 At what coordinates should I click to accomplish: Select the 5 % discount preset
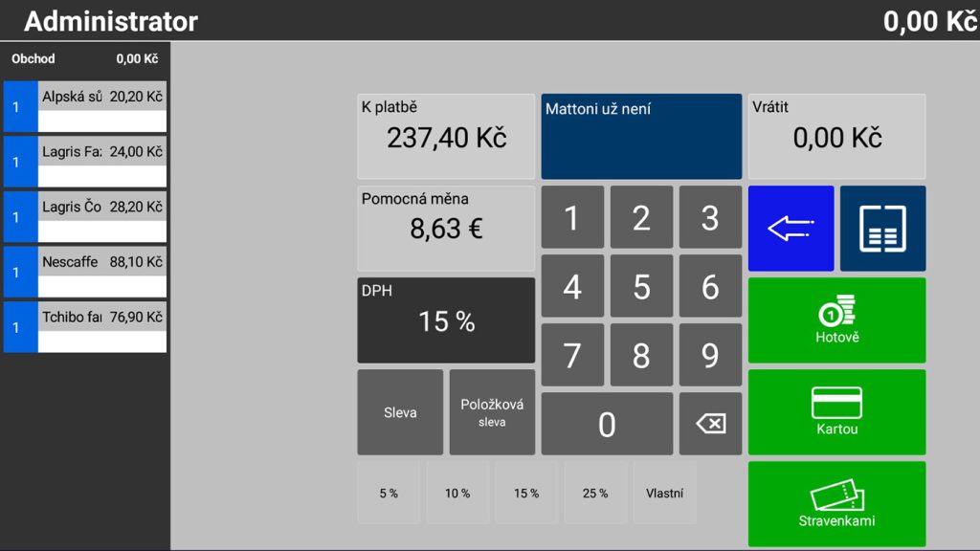[389, 493]
